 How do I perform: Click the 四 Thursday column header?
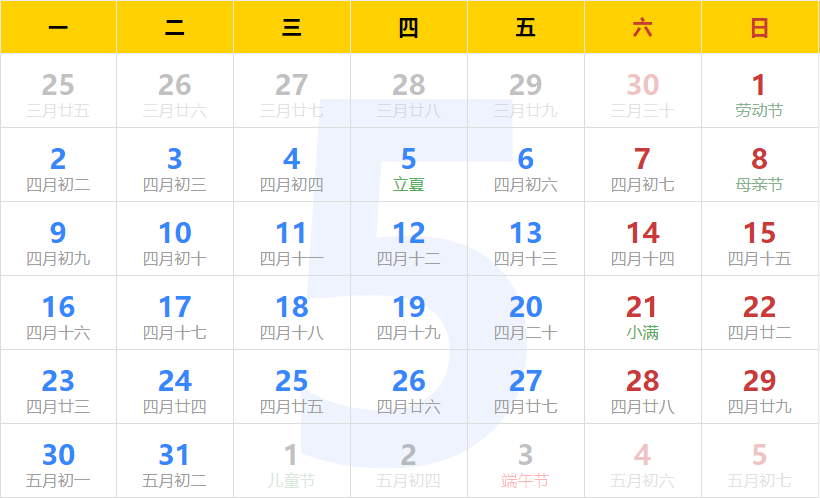[x=408, y=27]
